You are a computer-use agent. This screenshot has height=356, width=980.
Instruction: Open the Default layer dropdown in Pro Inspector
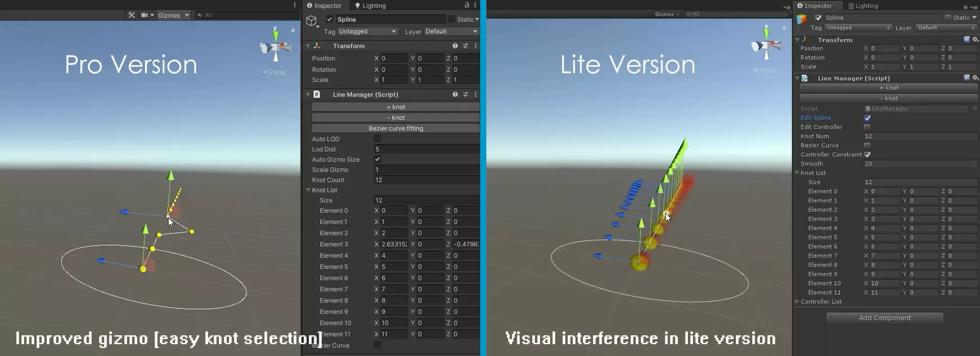451,31
